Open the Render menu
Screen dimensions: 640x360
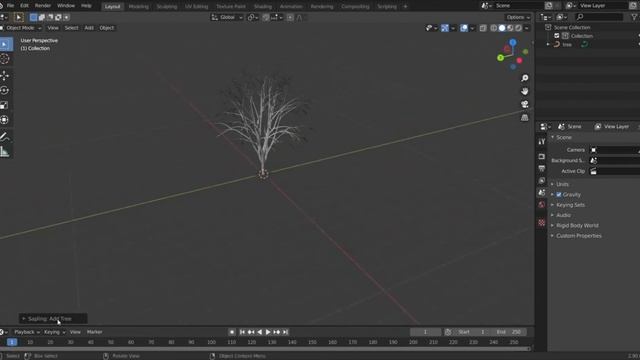(x=42, y=6)
